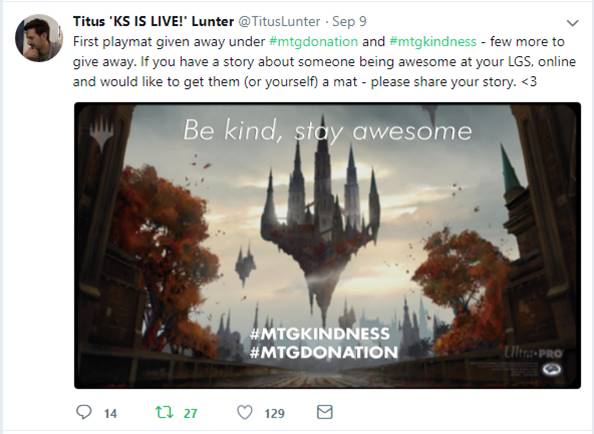The height and width of the screenshot is (434, 594).
Task: Open the @TitusLunter handle
Action: pos(279,22)
